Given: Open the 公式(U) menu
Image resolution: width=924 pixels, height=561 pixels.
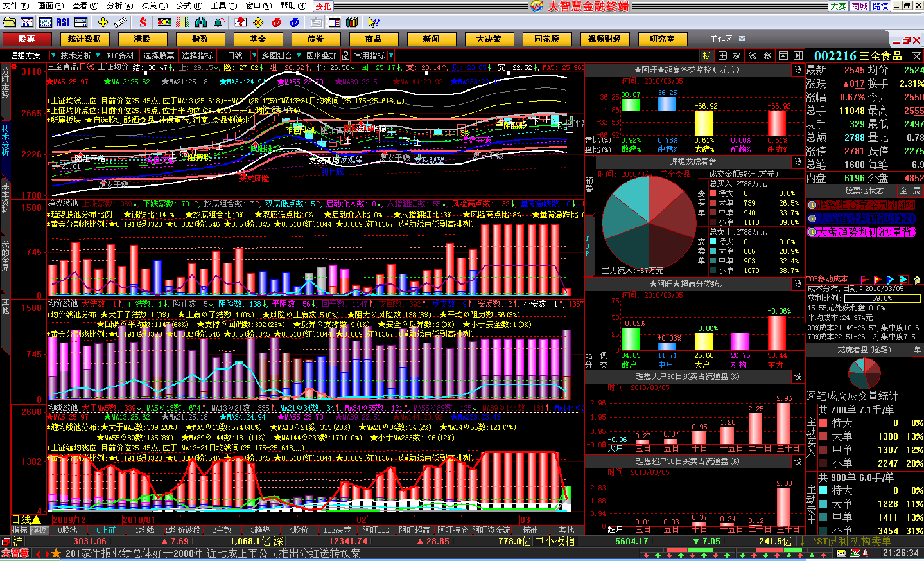Looking at the screenshot, I should pos(189,6).
